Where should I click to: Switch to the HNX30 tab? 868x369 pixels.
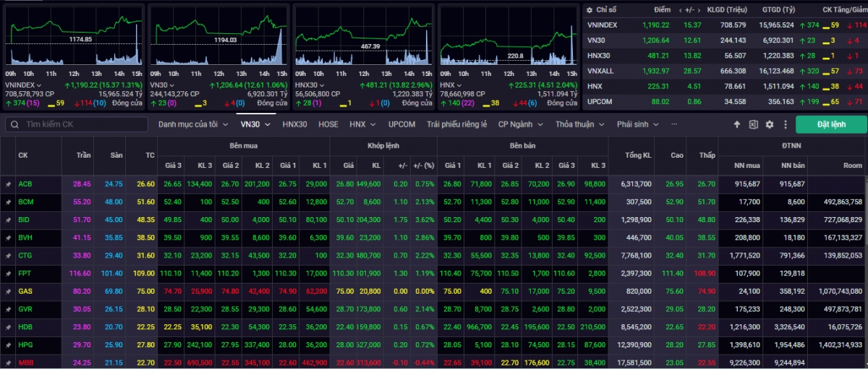tap(294, 124)
